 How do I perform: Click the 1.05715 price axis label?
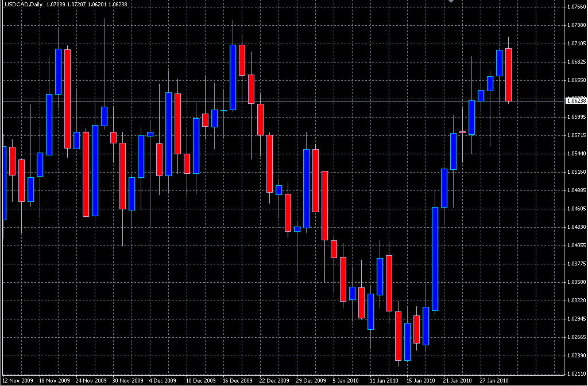(x=577, y=135)
